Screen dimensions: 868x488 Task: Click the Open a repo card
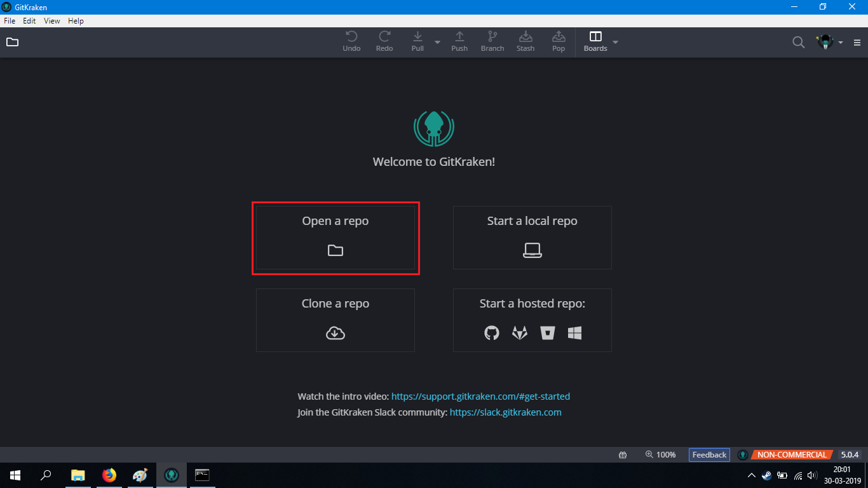[336, 238]
